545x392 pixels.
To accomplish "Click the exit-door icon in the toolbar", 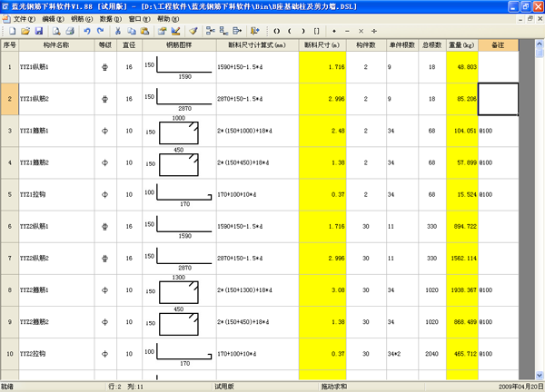I will [x=254, y=31].
